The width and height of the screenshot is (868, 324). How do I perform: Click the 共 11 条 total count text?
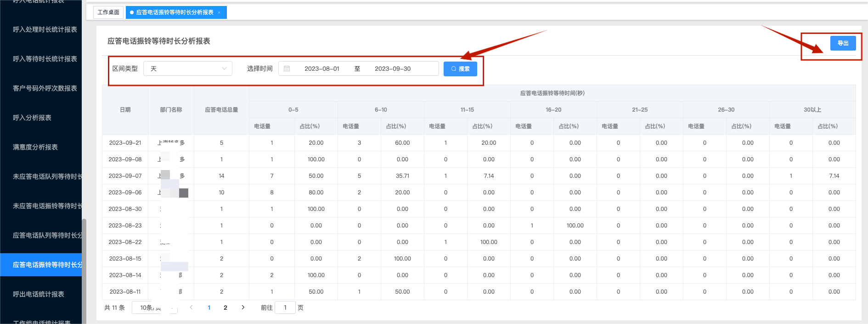click(x=114, y=307)
